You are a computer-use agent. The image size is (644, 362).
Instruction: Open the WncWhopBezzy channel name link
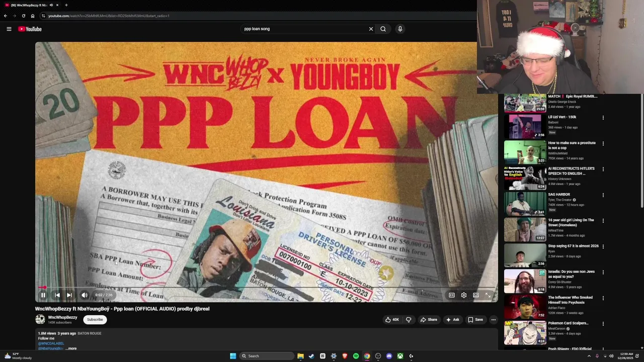62,317
